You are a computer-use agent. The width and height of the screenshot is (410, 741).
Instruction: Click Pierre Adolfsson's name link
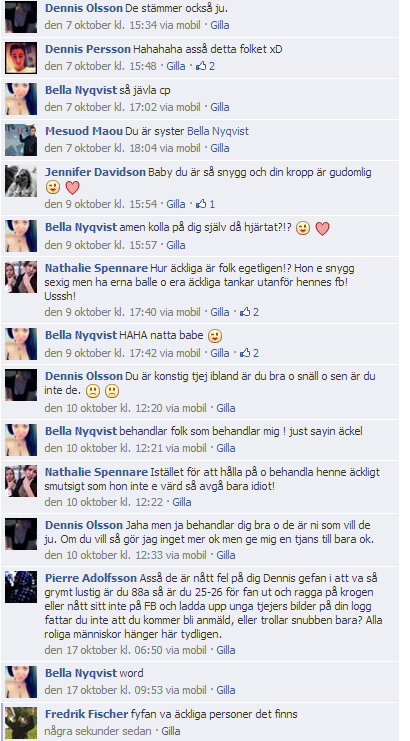tap(91, 578)
